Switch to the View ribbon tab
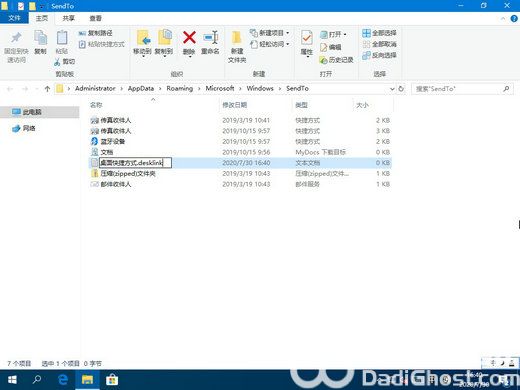 click(95, 18)
